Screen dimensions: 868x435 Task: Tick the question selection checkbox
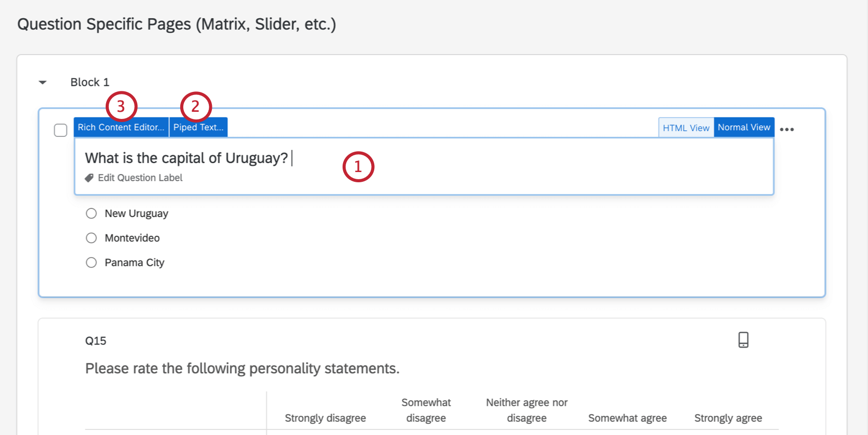(61, 130)
